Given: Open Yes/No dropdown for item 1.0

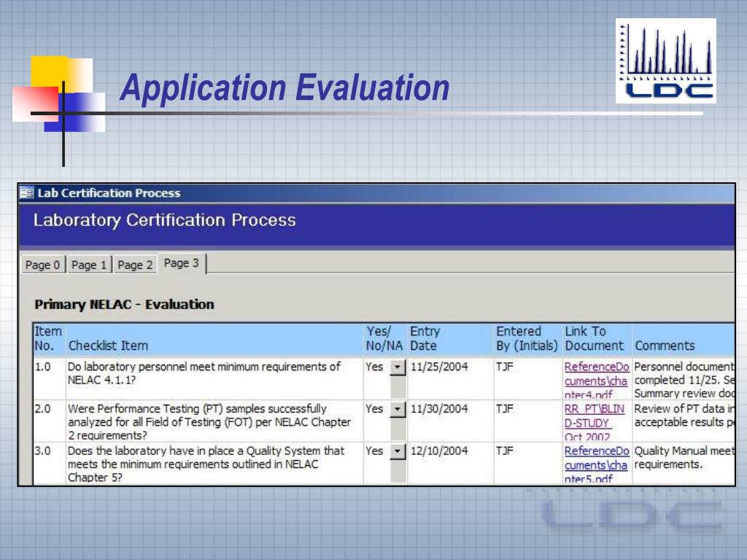Looking at the screenshot, I should pyautogui.click(x=398, y=367).
